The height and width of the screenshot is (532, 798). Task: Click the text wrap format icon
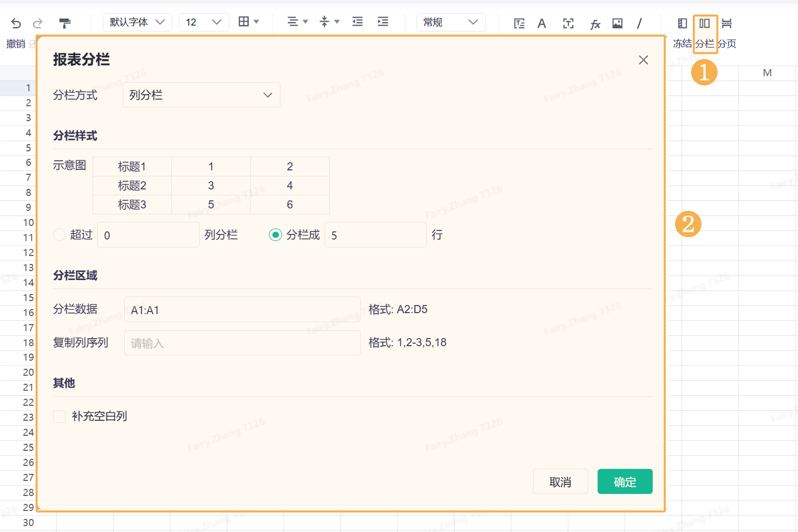519,24
